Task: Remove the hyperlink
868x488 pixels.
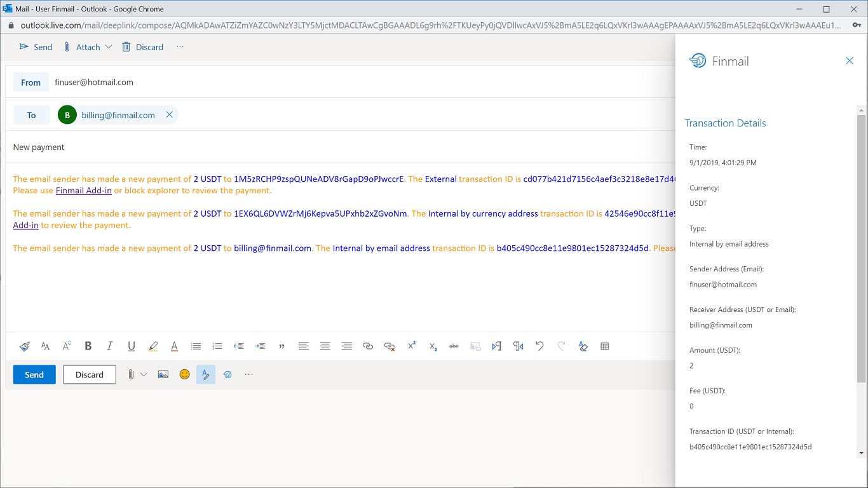Action: pyautogui.click(x=390, y=346)
